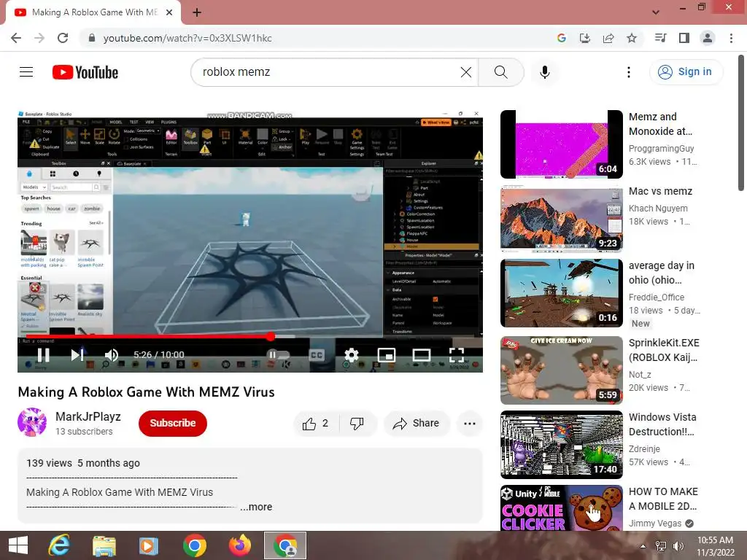
Task: Launch Firefox from taskbar
Action: point(239,545)
